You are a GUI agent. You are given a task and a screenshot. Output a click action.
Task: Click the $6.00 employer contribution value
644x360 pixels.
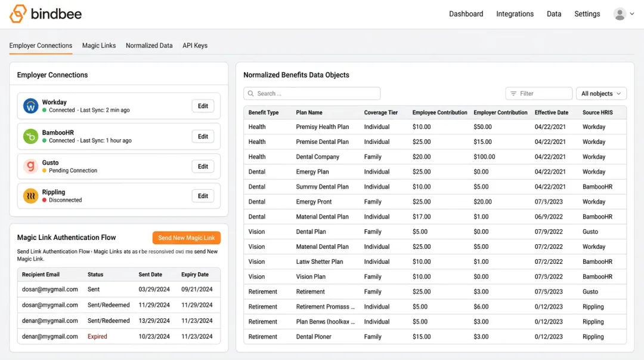tap(481, 306)
